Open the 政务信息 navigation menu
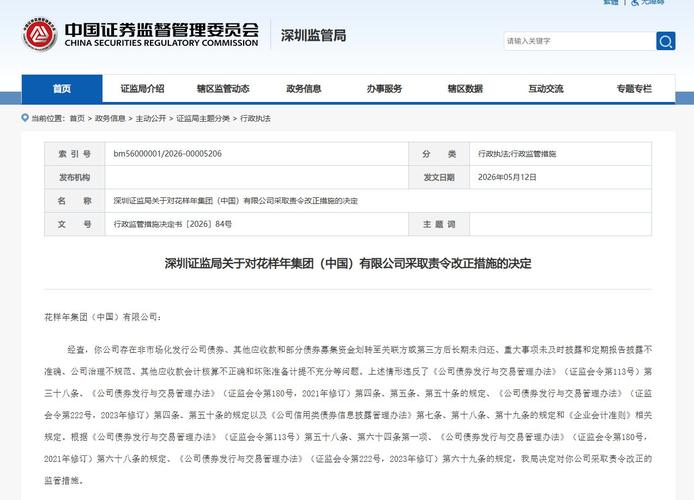694x500 pixels. click(x=304, y=88)
